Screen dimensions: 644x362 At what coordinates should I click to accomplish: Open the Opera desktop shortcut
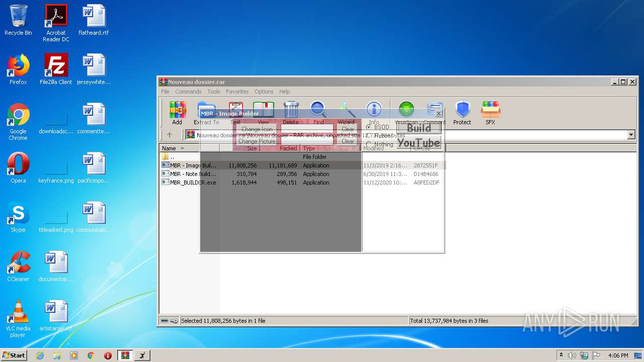coord(18,168)
